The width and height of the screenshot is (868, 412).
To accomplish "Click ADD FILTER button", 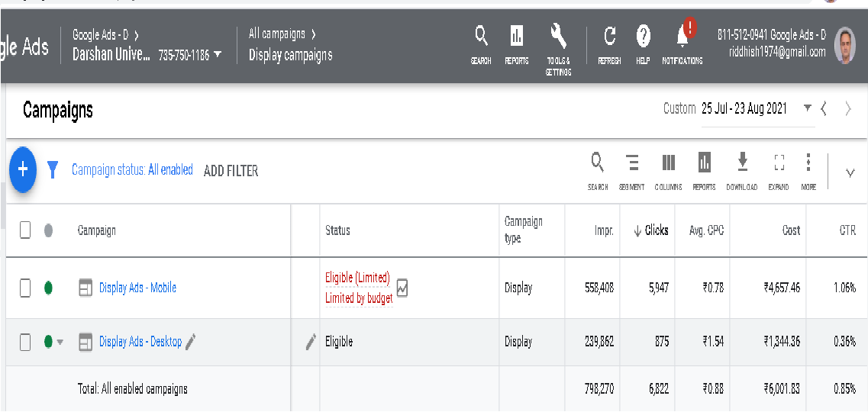I will [x=231, y=171].
